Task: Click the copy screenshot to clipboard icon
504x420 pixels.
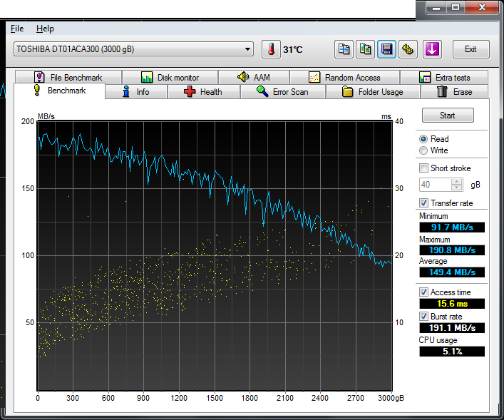Action: (366, 49)
